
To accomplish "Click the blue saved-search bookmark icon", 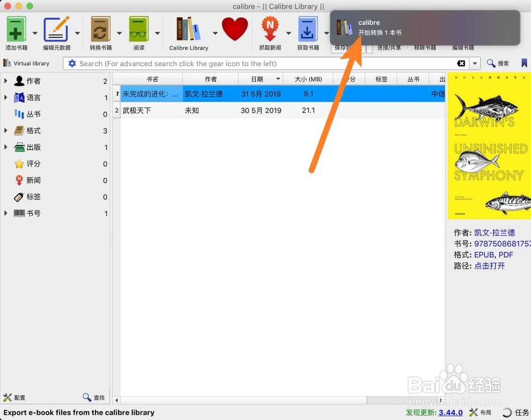I will [524, 63].
